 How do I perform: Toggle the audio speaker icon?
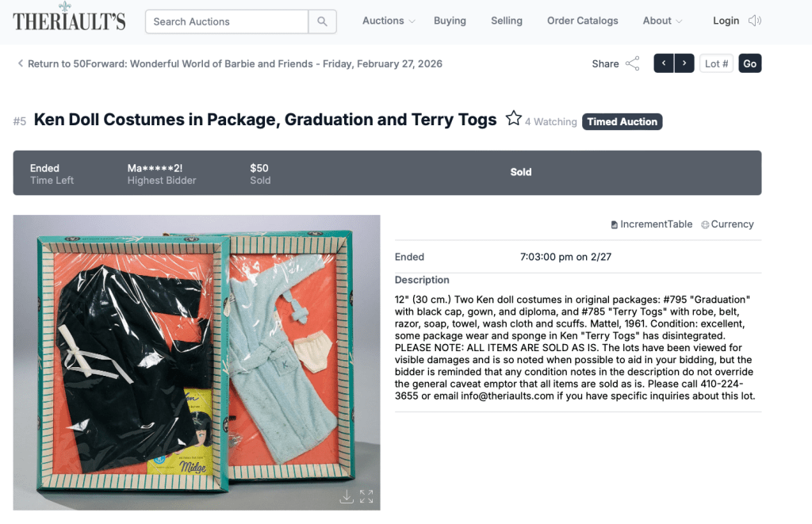pyautogui.click(x=755, y=21)
